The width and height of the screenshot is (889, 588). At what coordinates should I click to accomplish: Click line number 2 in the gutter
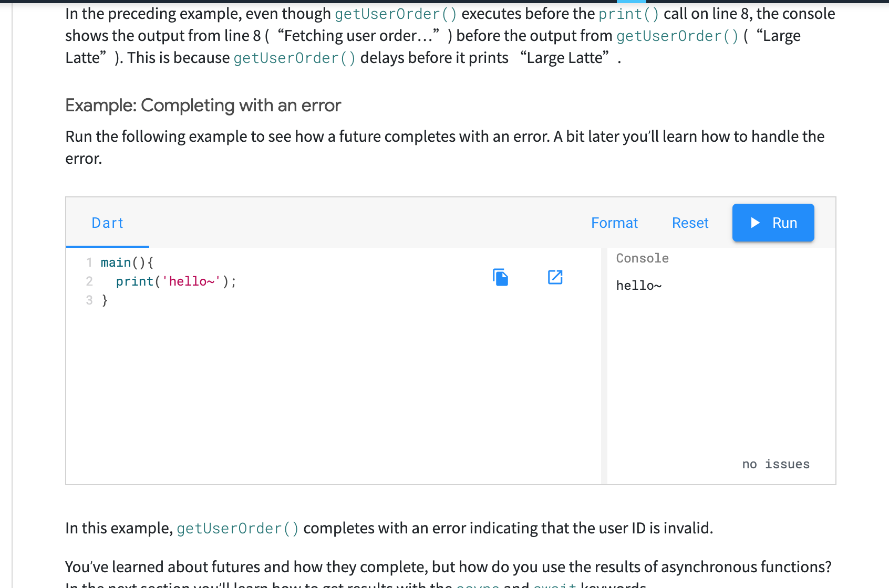click(x=89, y=281)
